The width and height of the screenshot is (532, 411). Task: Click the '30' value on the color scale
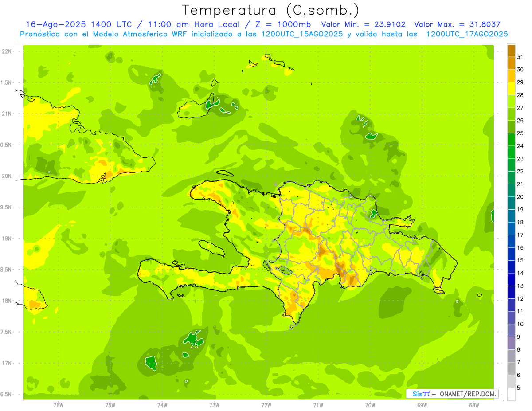pos(520,70)
